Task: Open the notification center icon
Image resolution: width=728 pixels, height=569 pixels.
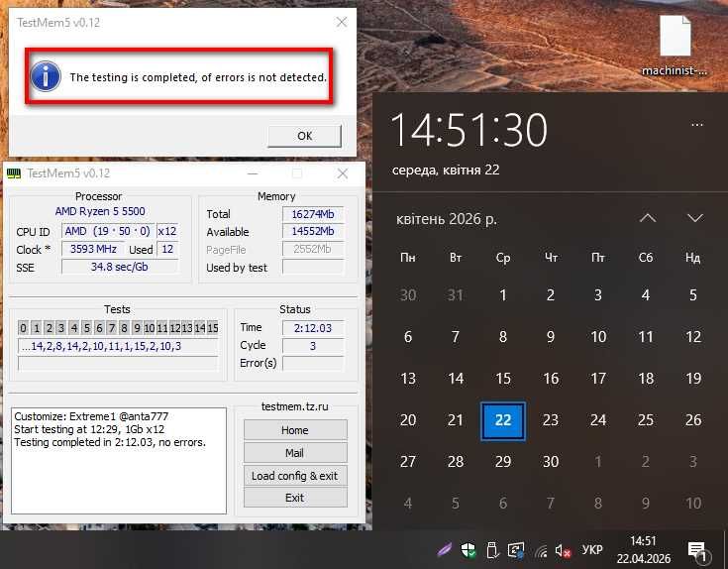Action: pos(697,551)
